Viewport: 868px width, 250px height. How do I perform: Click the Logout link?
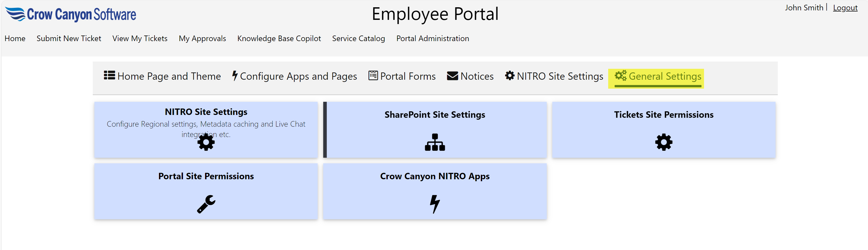[x=845, y=8]
